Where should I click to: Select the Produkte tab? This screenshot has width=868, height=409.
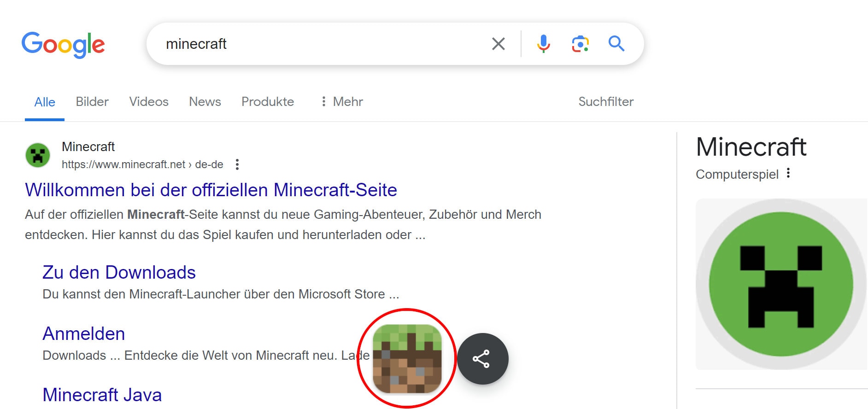tap(268, 102)
